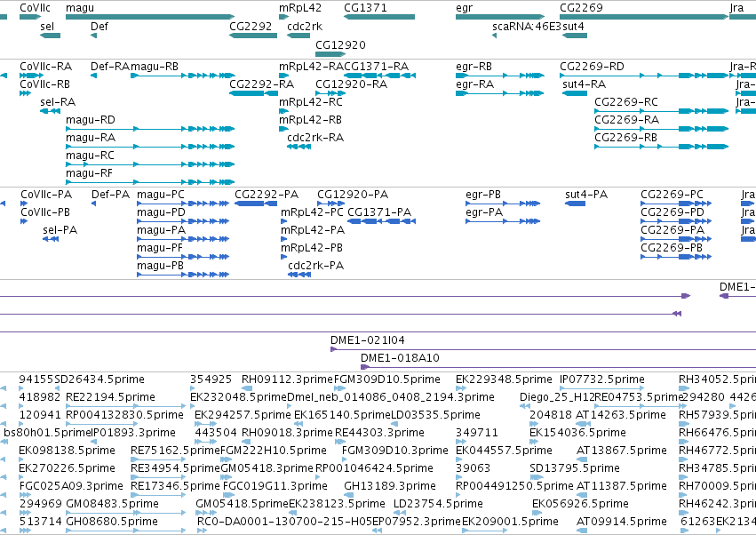Image resolution: width=756 pixels, height=535 pixels.
Task: Select the CG12920-RA transcript label
Action: coord(352,84)
